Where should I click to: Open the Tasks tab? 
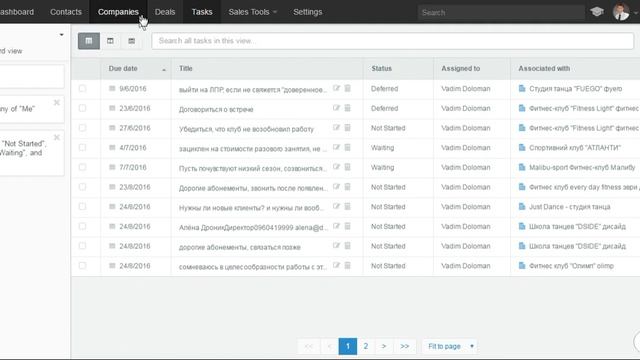202,12
